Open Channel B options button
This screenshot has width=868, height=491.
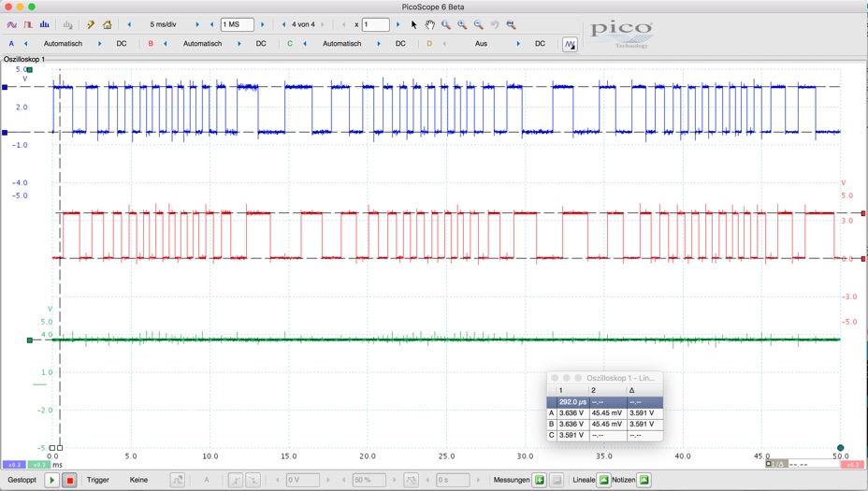151,44
